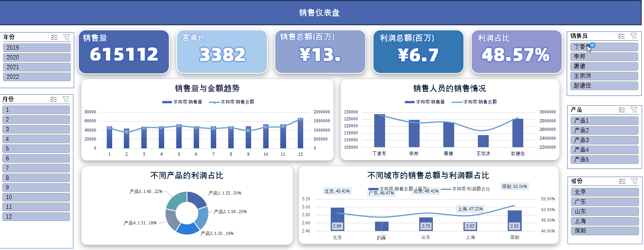Select month 1 in 月份 slicer
This screenshot has height=250, width=644.
[x=36, y=110]
